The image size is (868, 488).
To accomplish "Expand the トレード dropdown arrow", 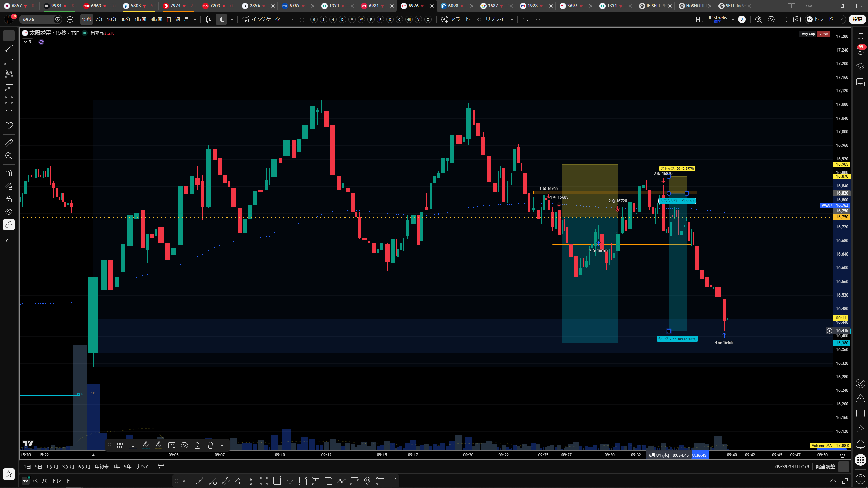I will [841, 19].
